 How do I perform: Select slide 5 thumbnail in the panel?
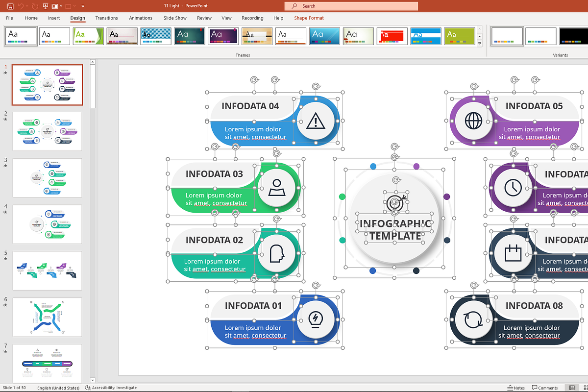coord(47,270)
